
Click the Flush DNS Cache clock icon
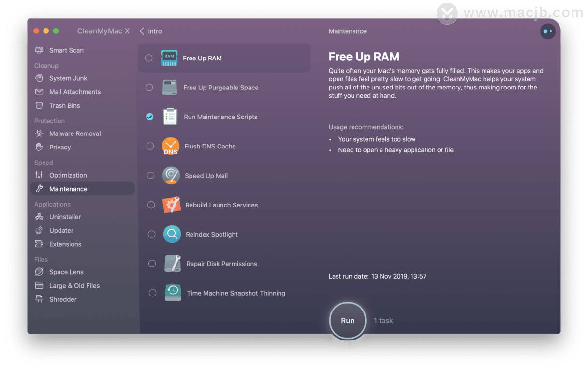tap(171, 146)
